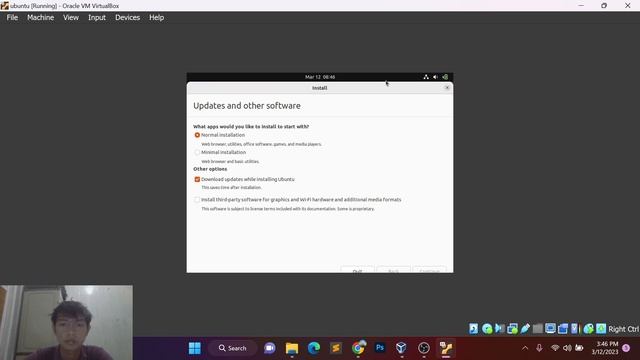Open Ubuntu power menu icon in top bar

pyautogui.click(x=445, y=77)
